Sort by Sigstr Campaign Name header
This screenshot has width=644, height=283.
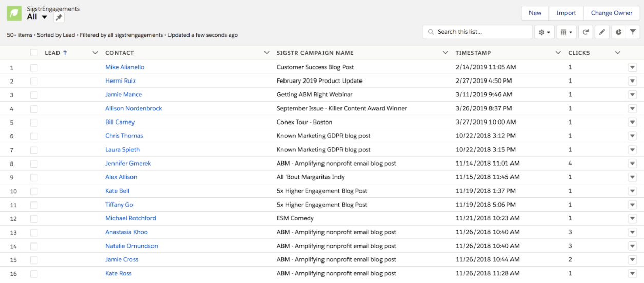click(x=315, y=53)
